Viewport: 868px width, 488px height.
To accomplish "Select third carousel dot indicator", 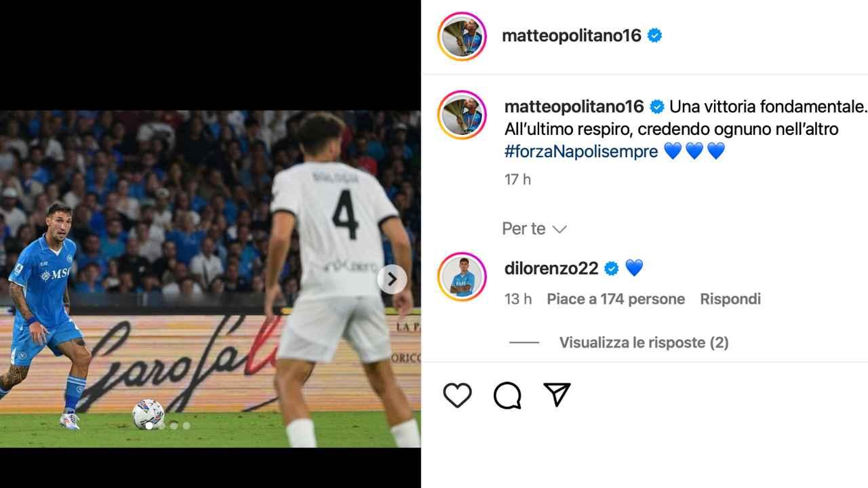I will click(174, 426).
